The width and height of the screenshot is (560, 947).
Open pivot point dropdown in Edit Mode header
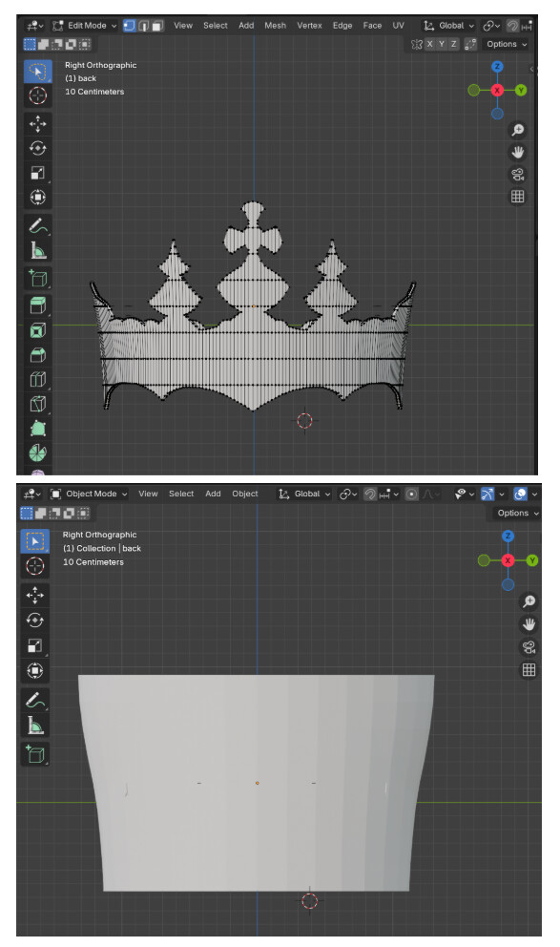coord(492,26)
